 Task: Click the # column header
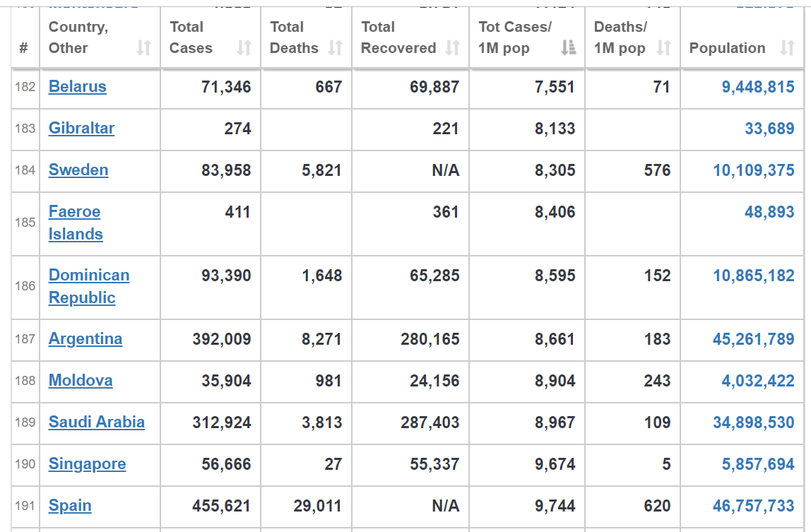(24, 48)
